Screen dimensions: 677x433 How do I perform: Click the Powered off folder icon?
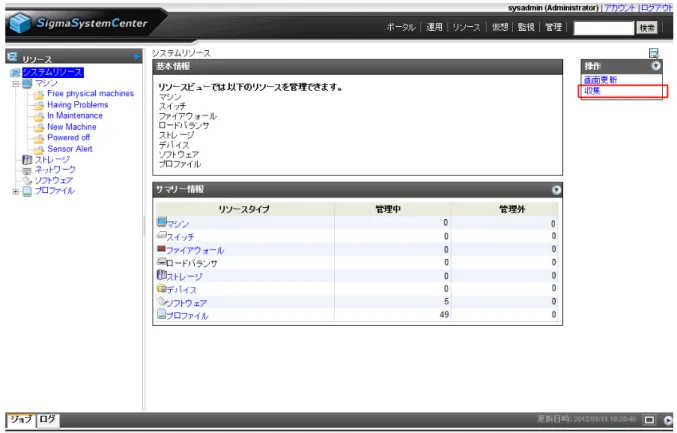pos(39,138)
